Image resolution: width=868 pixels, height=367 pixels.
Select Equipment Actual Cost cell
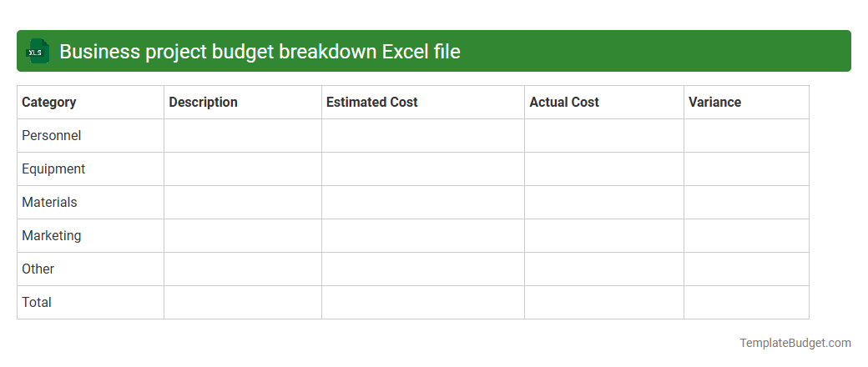(x=604, y=168)
